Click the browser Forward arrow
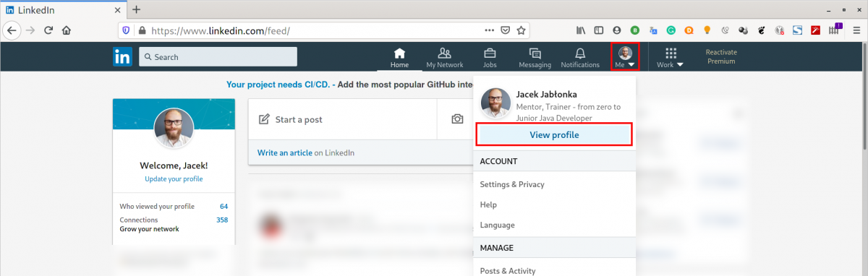The image size is (868, 276). point(30,30)
